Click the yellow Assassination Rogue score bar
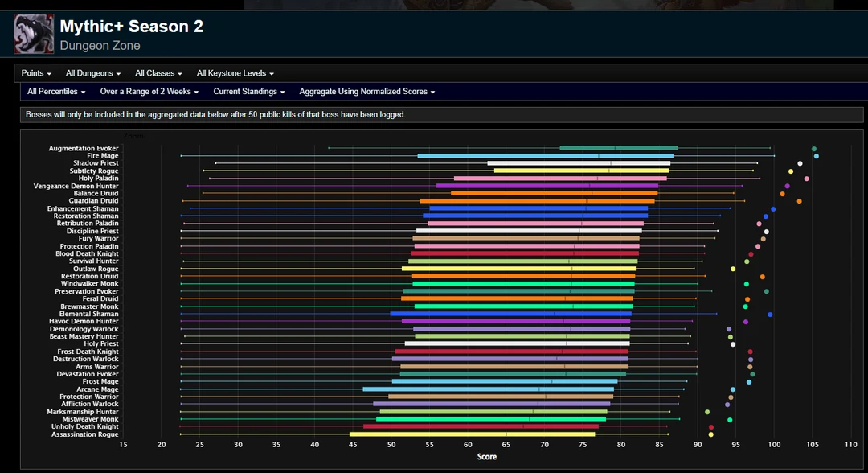 (474, 434)
